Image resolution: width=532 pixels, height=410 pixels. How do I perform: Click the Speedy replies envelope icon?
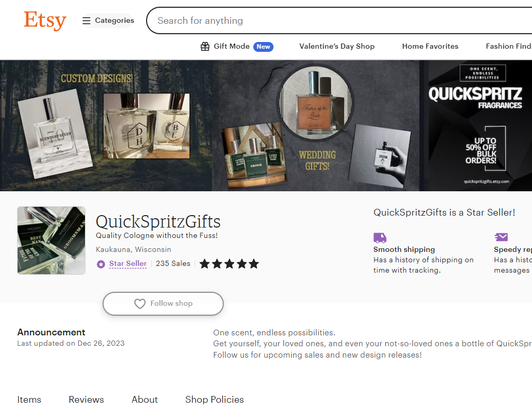[x=501, y=237]
